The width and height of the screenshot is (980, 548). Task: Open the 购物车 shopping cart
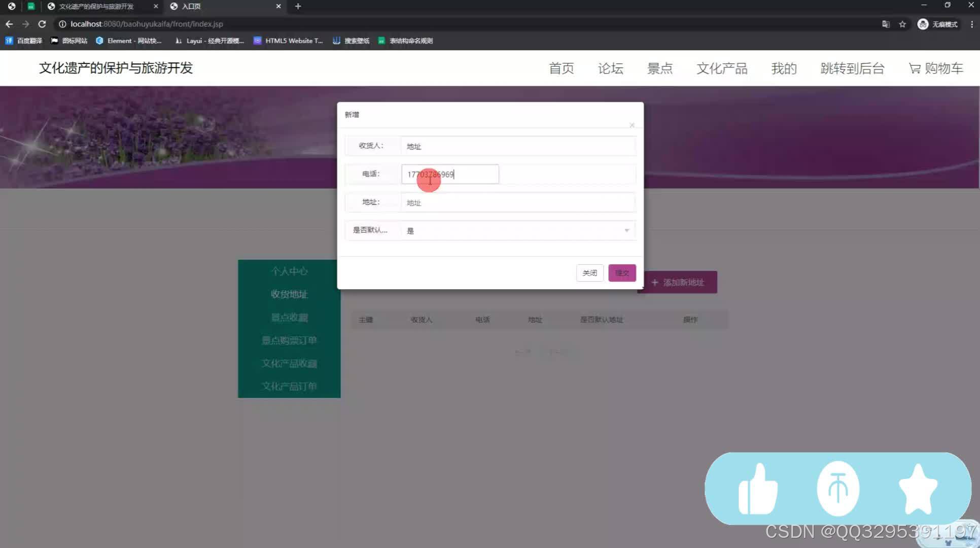936,68
